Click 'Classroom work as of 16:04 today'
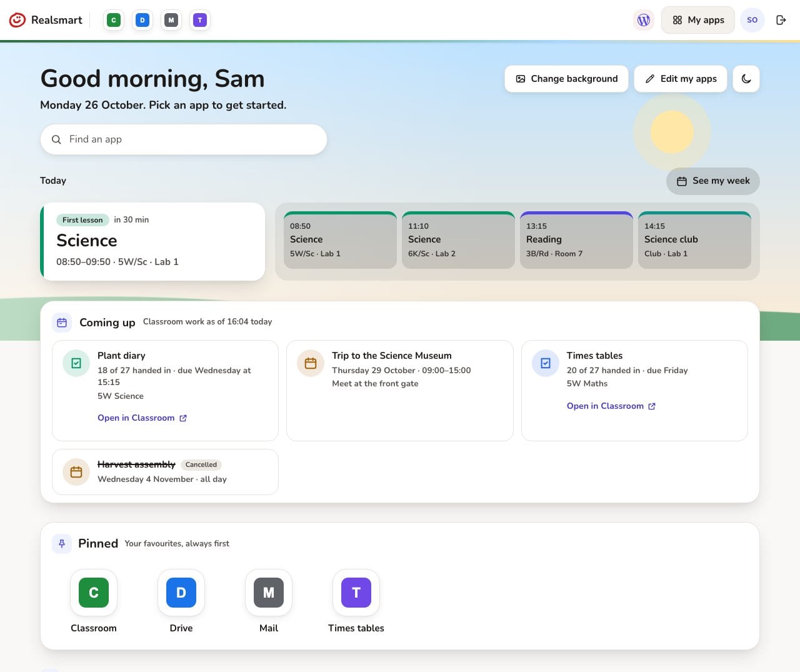The image size is (800, 672). (207, 322)
